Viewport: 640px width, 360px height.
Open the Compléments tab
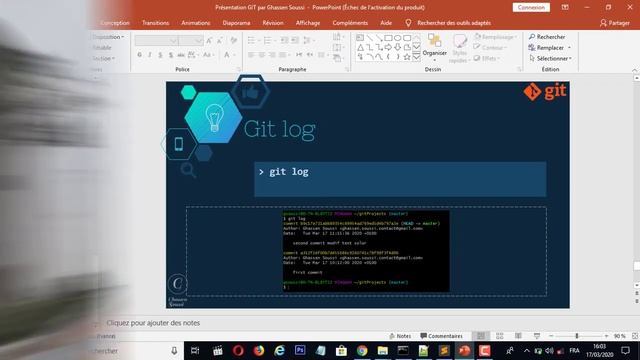tap(350, 23)
